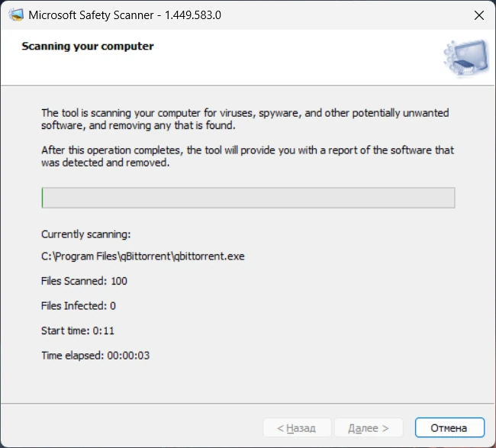Click the qbittorrent.exe file path text

143,256
